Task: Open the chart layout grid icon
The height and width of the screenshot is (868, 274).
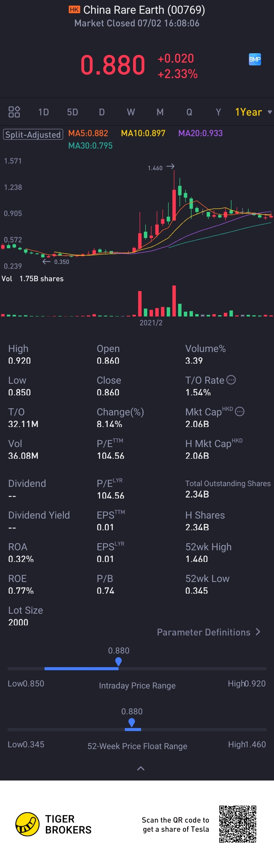Action: click(14, 112)
